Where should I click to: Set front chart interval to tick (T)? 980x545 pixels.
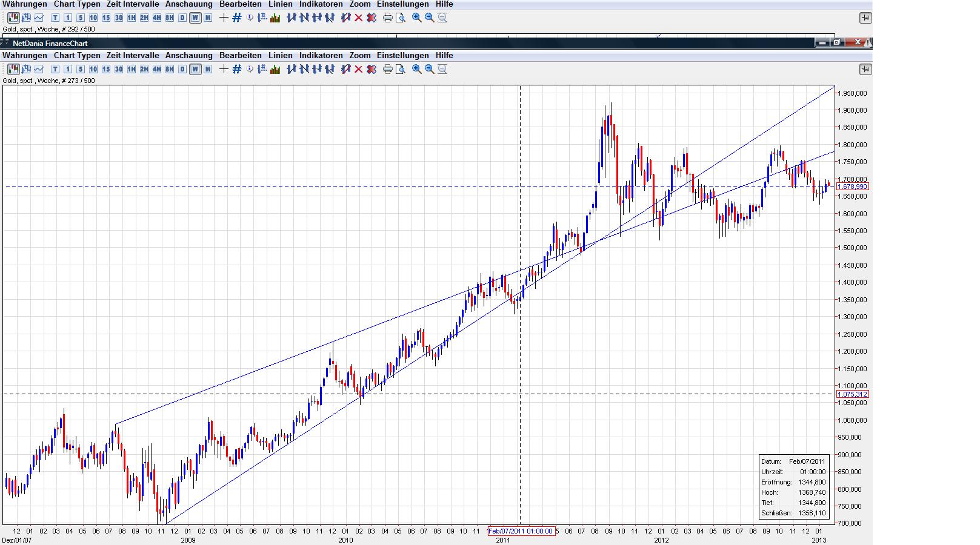(55, 69)
